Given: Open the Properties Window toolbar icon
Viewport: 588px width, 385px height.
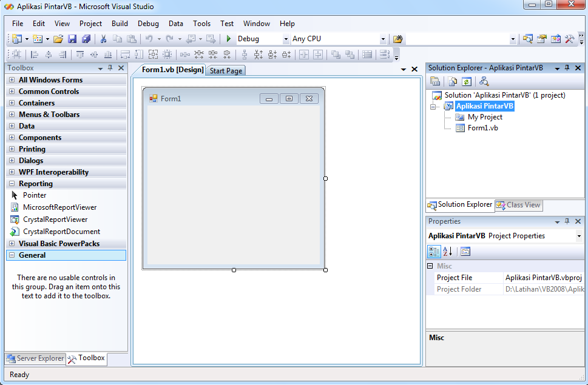Looking at the screenshot, I should pyautogui.click(x=541, y=39).
